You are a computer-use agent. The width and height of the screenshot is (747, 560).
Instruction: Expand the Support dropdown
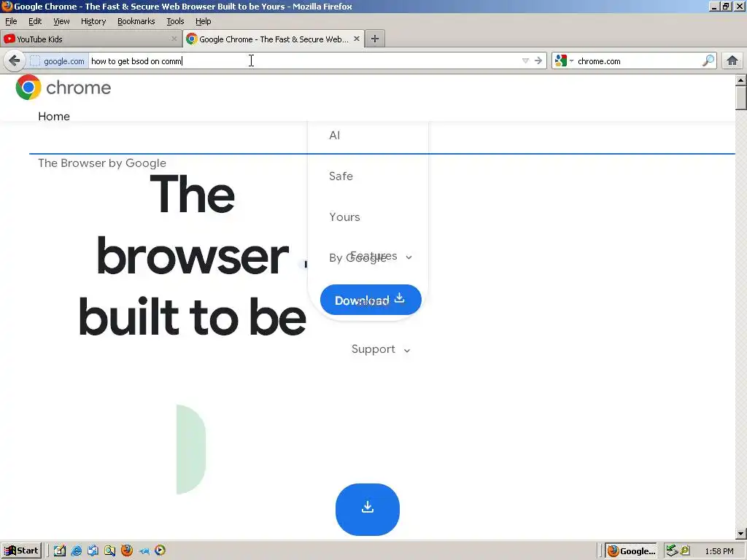click(x=381, y=349)
